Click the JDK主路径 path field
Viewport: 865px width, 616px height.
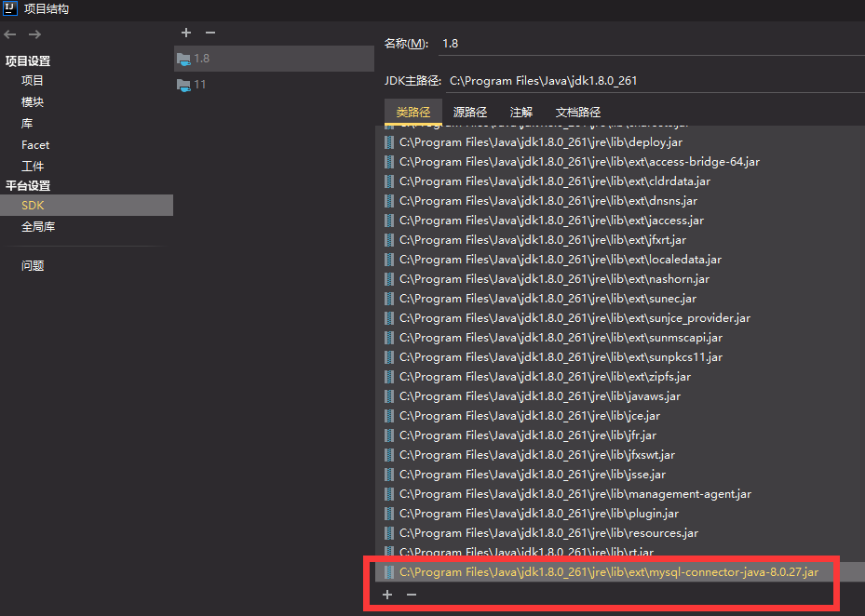(x=656, y=81)
